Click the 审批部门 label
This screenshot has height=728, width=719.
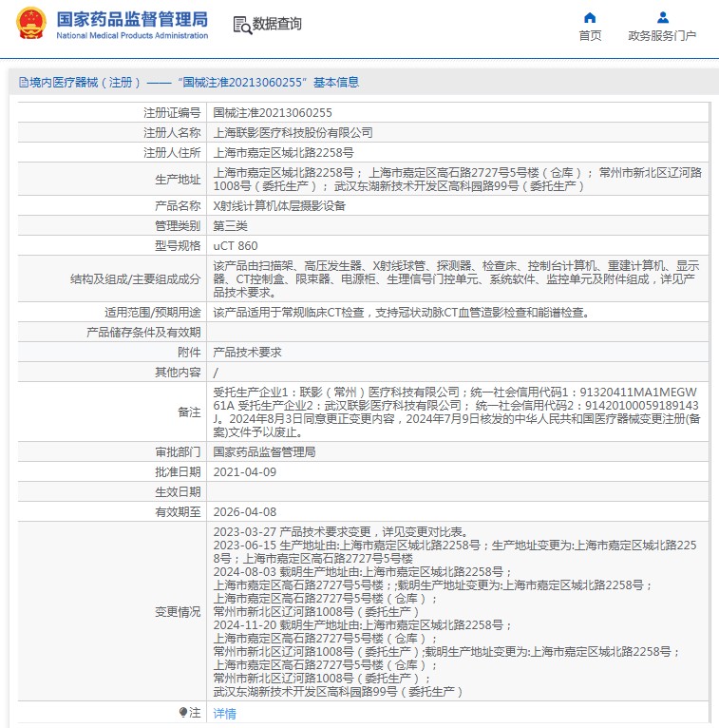[178, 452]
